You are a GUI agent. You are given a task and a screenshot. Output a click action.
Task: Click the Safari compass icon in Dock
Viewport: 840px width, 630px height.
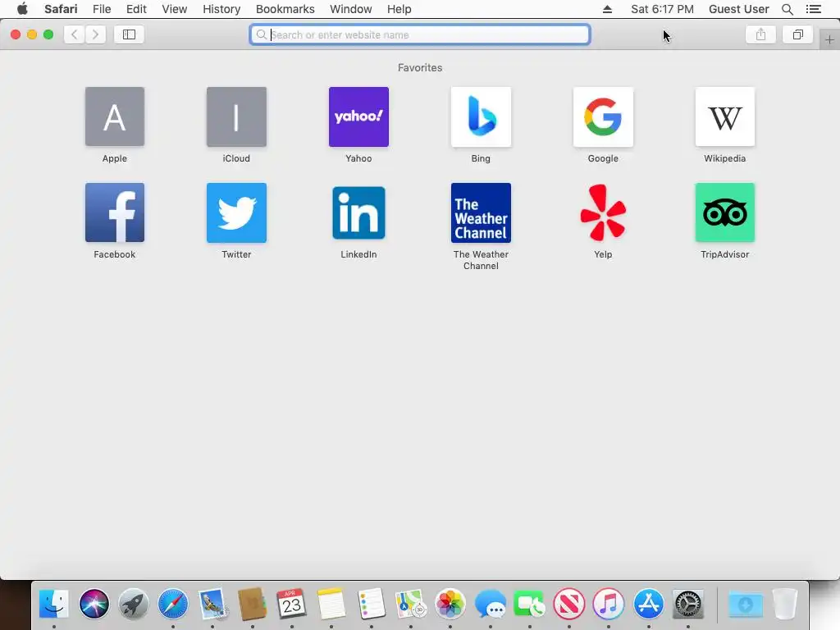tap(173, 604)
